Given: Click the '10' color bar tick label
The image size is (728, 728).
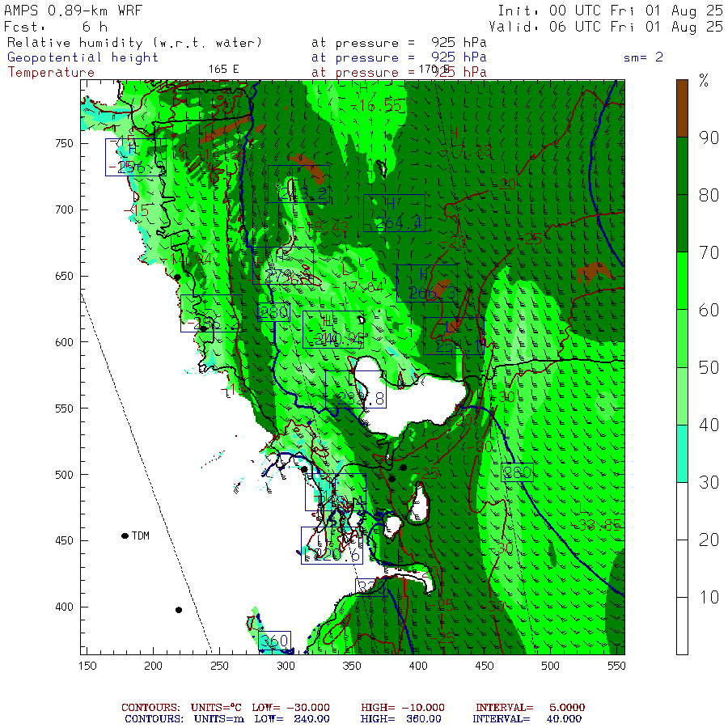Looking at the screenshot, I should pyautogui.click(x=709, y=598).
